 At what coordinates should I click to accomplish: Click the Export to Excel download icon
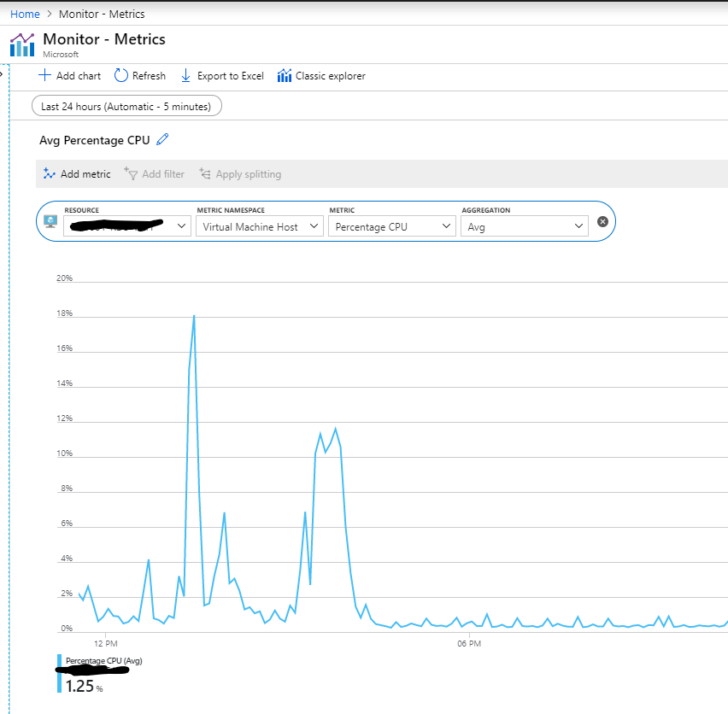click(x=185, y=75)
